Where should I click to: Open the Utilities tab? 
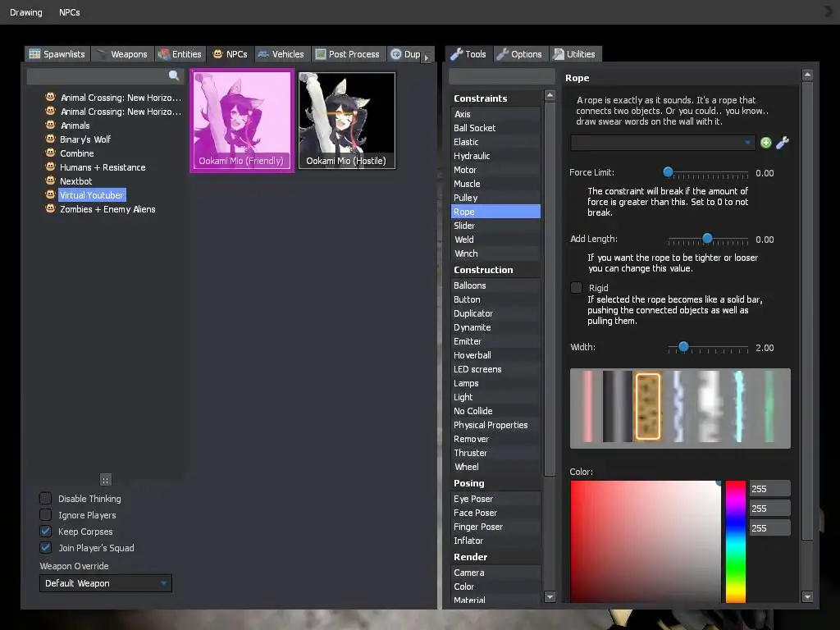pyautogui.click(x=575, y=54)
